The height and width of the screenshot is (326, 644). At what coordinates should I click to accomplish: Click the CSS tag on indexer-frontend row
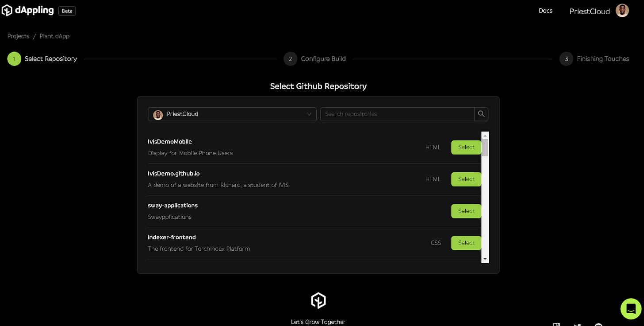click(x=436, y=243)
